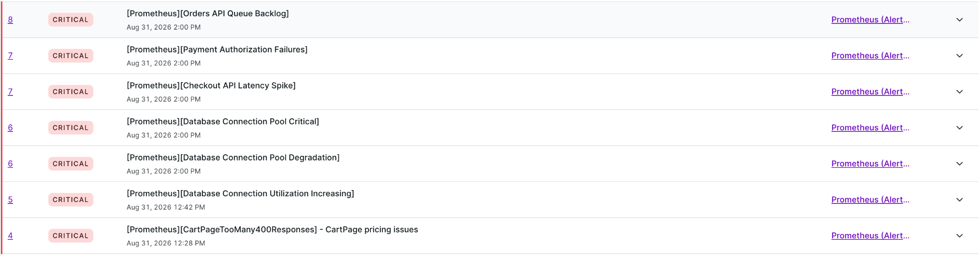Expand Checkout API Latency Spike details chevron

click(959, 92)
